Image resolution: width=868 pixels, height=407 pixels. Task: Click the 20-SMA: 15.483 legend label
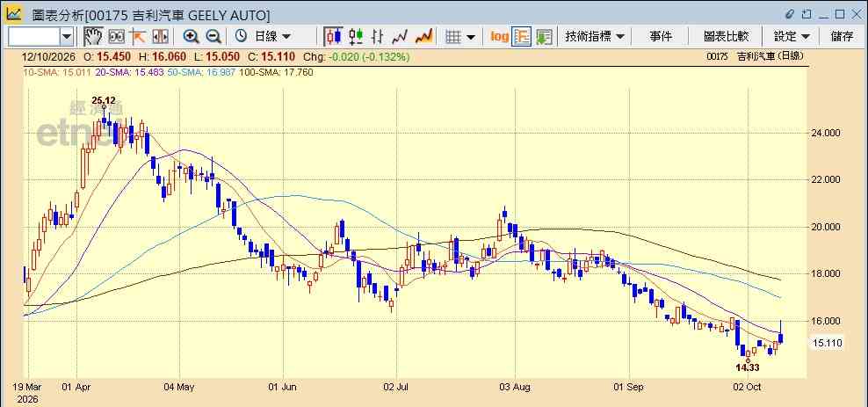(x=129, y=72)
